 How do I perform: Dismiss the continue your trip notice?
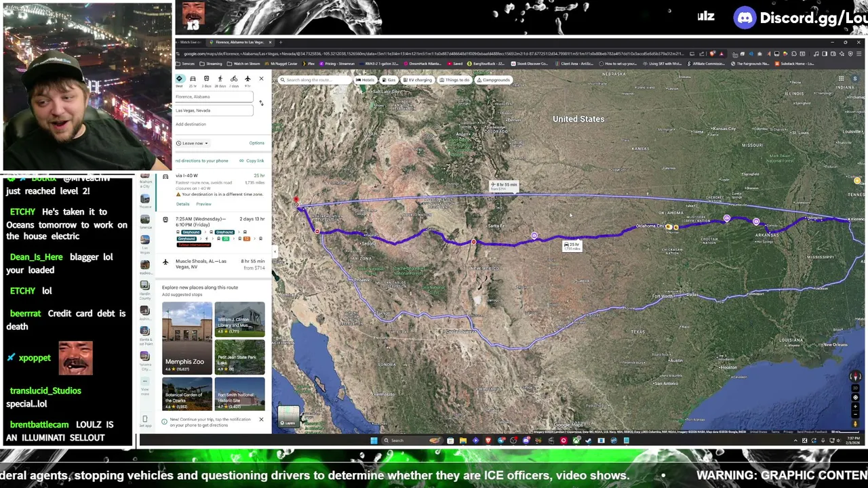click(x=261, y=420)
